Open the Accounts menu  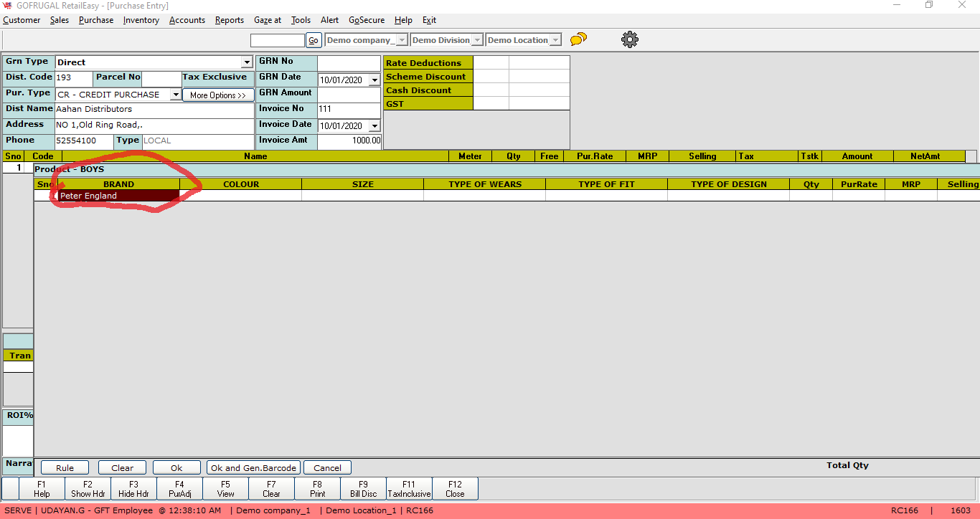point(187,20)
